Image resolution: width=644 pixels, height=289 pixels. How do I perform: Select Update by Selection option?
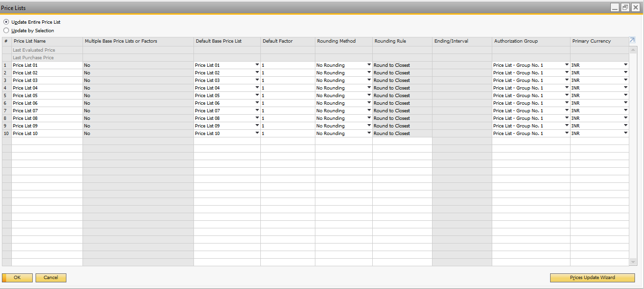[x=6, y=31]
